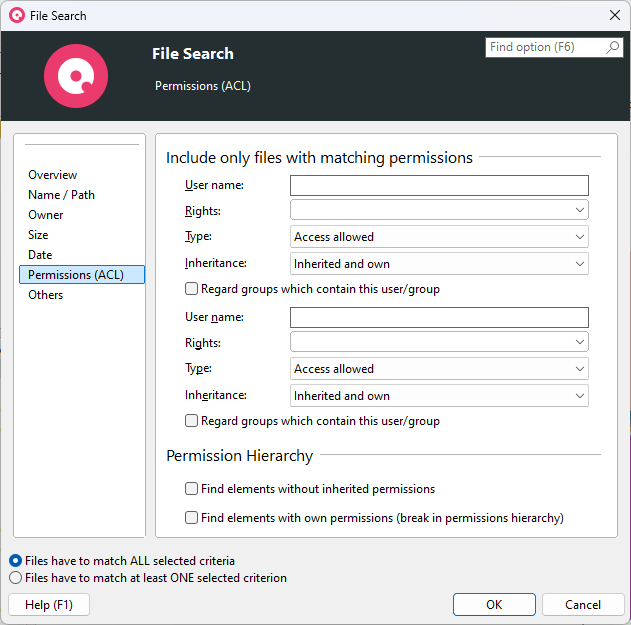631x625 pixels.
Task: Focus the Find option (F6) search box
Action: coord(545,48)
